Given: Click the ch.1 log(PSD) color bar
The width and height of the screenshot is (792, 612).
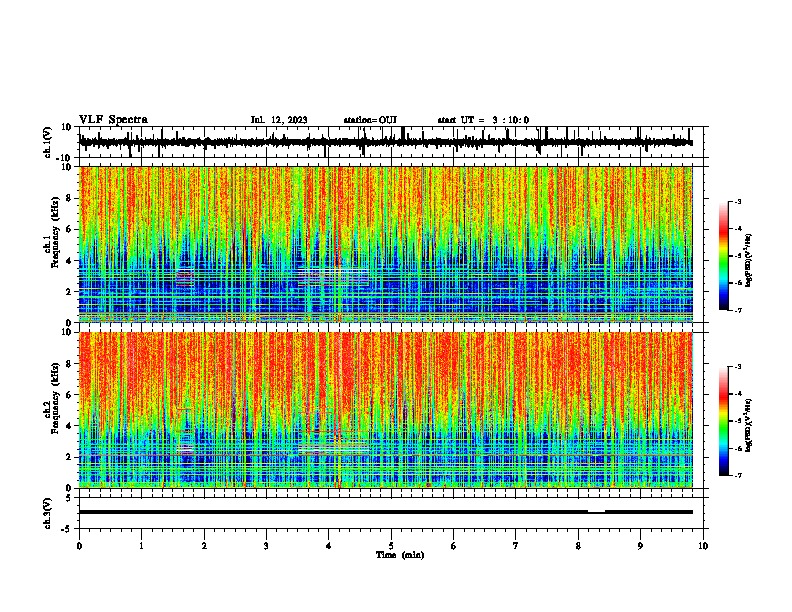Looking at the screenshot, I should tap(724, 256).
